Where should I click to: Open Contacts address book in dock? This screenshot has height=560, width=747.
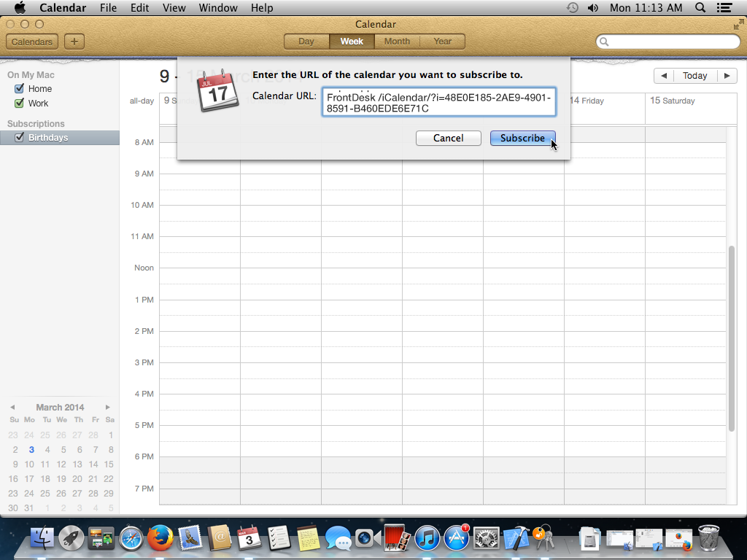[219, 538]
